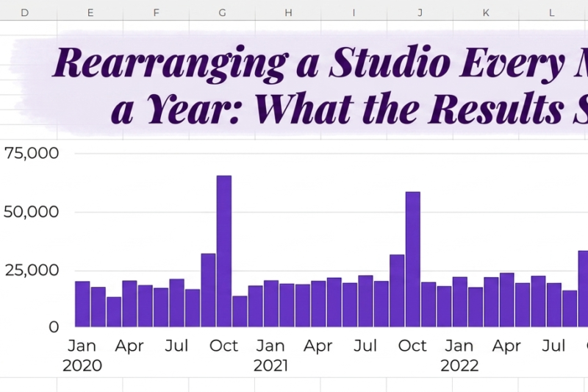Select column J header

[x=420, y=13]
